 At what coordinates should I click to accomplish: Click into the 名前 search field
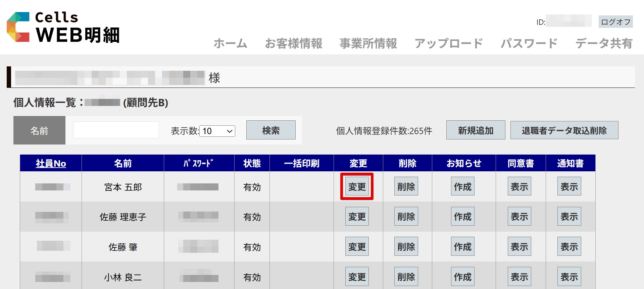[116, 130]
